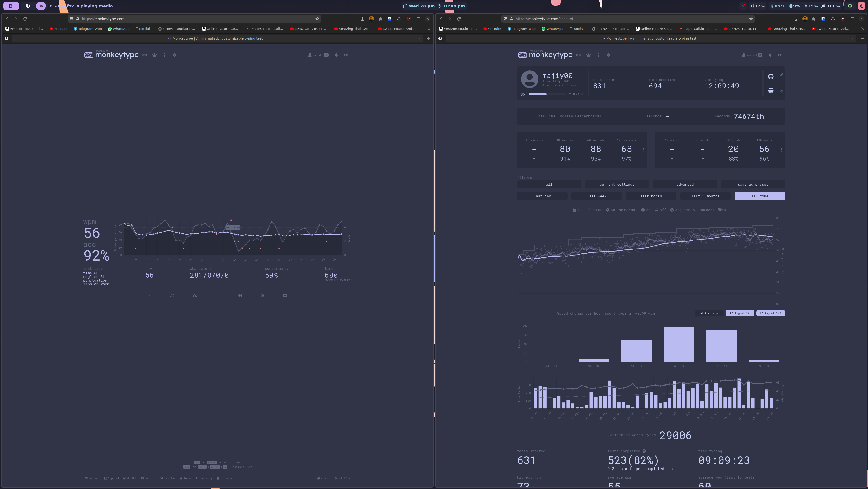Image resolution: width=868 pixels, height=489 pixels.
Task: Open downloads icon in left Firefox toolbar
Action: pos(362,19)
